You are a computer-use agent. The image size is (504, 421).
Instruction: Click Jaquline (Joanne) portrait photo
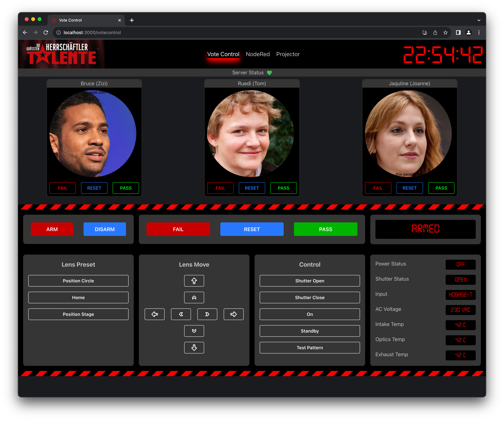(408, 133)
